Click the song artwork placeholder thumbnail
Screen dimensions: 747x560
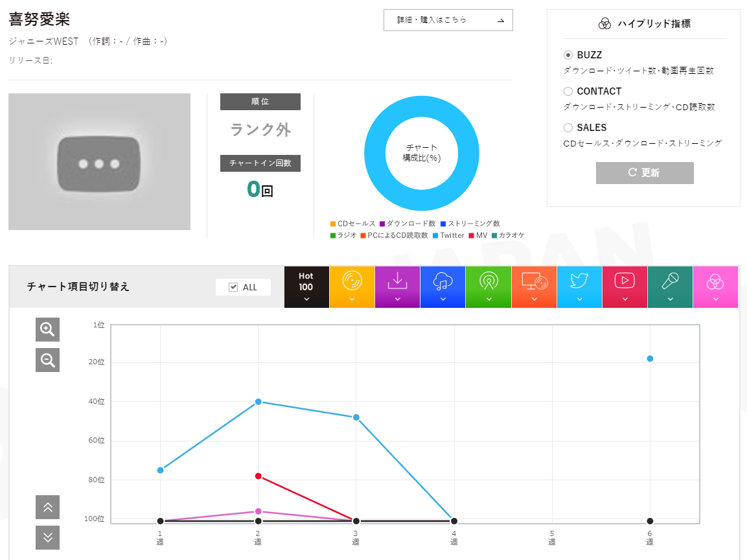[99, 161]
